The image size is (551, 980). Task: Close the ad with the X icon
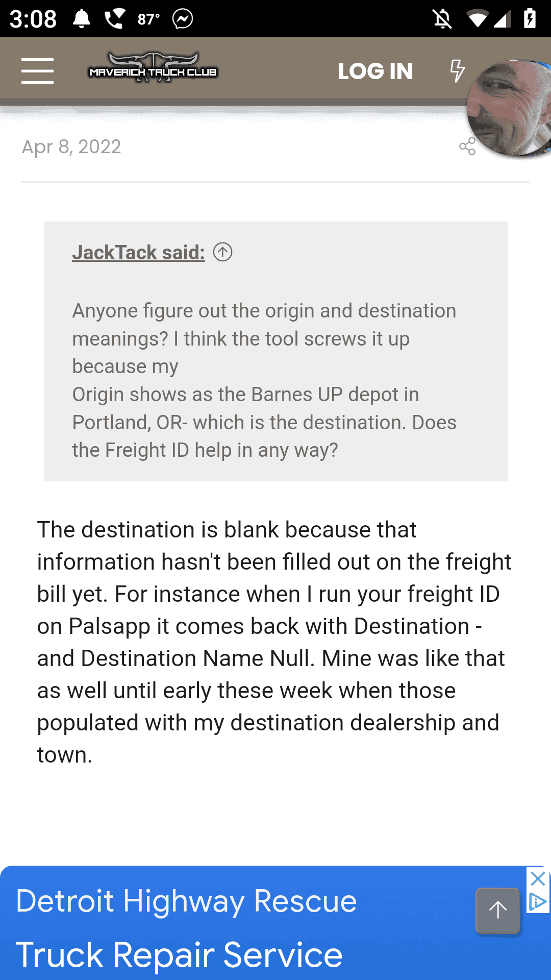538,879
